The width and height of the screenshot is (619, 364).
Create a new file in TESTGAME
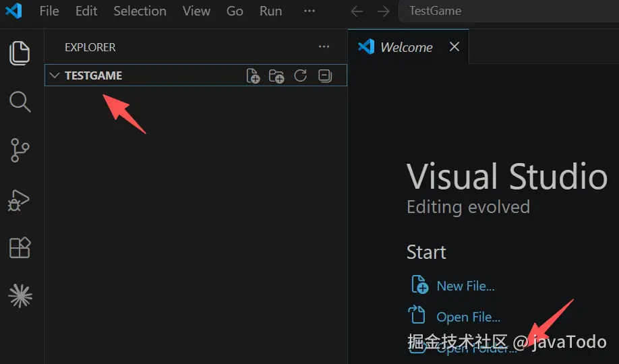253,75
